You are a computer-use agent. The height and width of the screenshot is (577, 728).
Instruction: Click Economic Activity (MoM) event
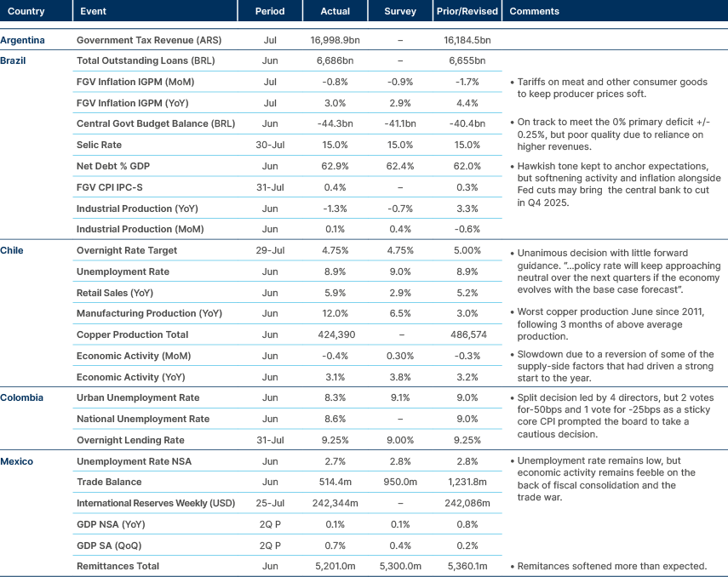coord(134,356)
